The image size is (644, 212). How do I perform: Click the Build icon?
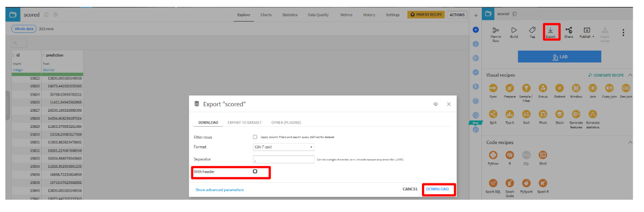click(514, 32)
